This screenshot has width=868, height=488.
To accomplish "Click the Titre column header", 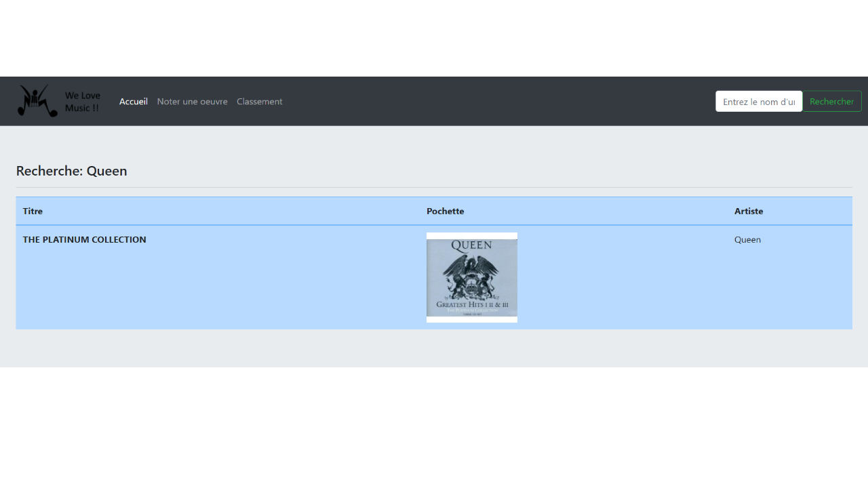I will (33, 211).
